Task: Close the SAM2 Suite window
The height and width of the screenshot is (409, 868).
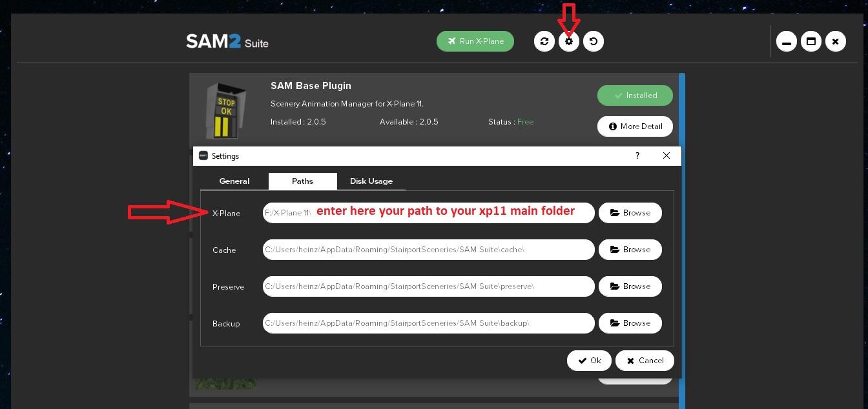Action: (x=836, y=42)
